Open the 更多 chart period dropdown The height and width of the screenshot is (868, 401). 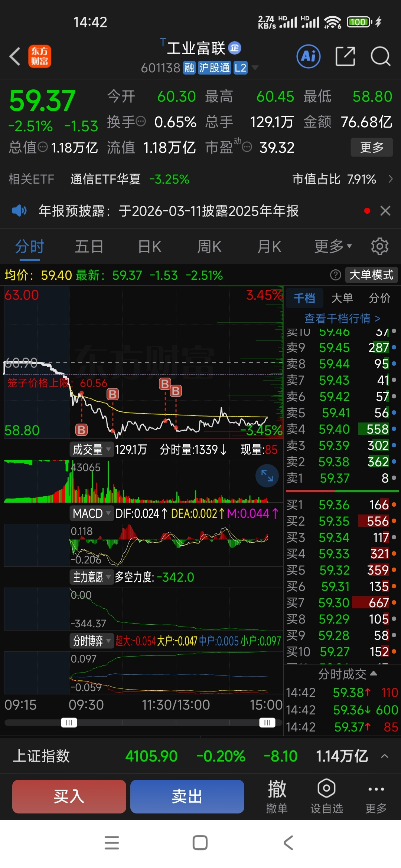333,246
